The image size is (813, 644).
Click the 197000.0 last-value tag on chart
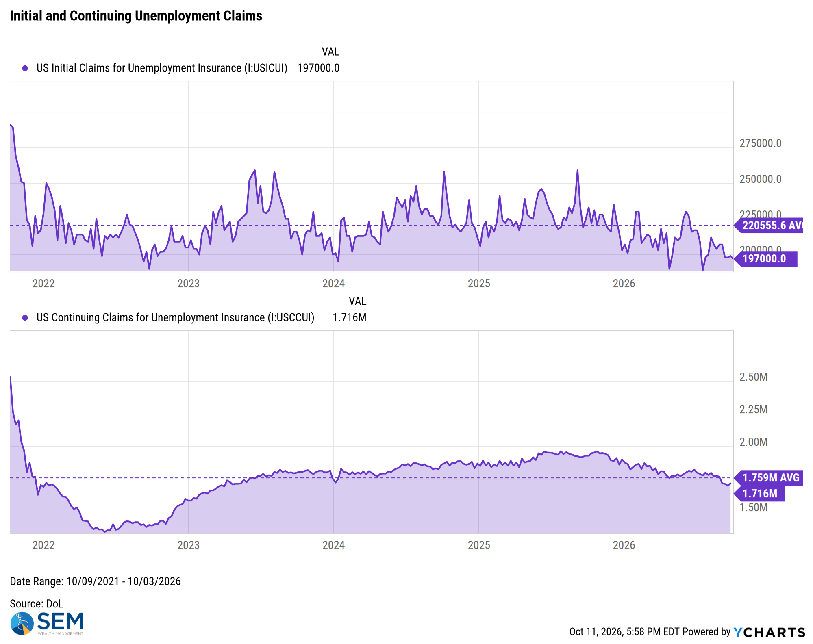766,258
